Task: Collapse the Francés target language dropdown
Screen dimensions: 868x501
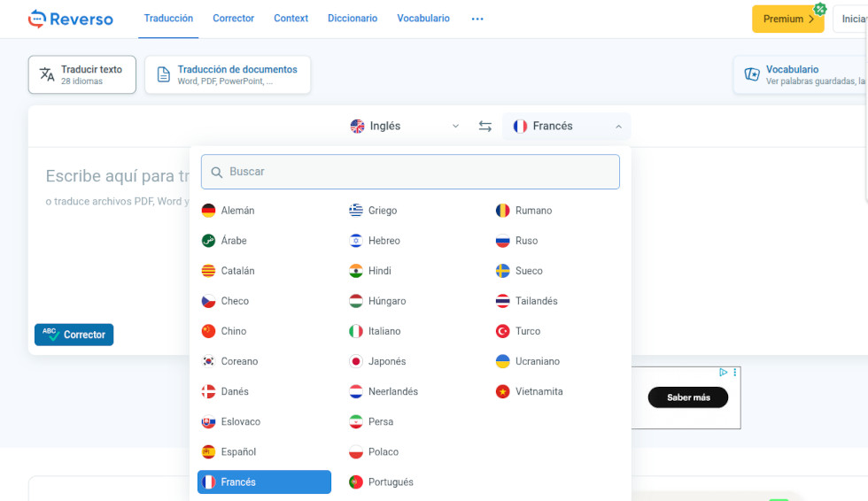Action: coord(567,127)
